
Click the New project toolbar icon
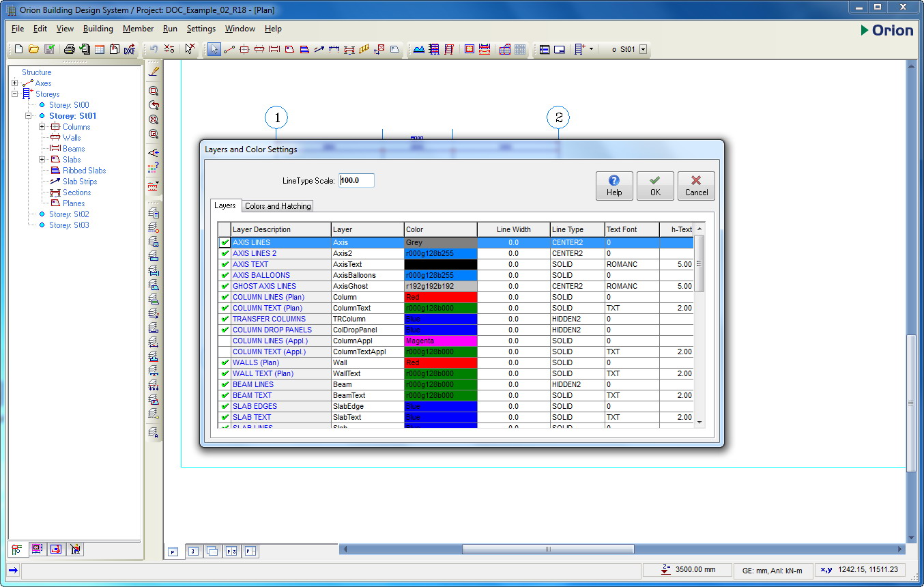pos(18,49)
